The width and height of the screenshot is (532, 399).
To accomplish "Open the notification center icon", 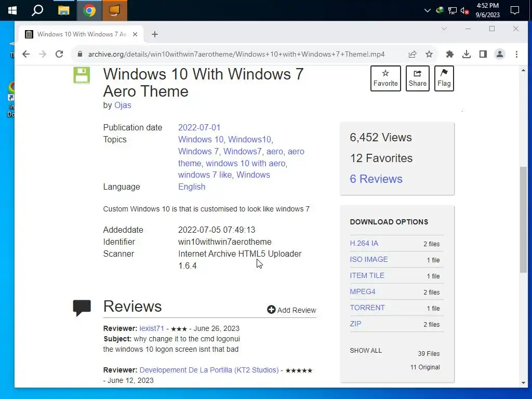I will point(515,10).
